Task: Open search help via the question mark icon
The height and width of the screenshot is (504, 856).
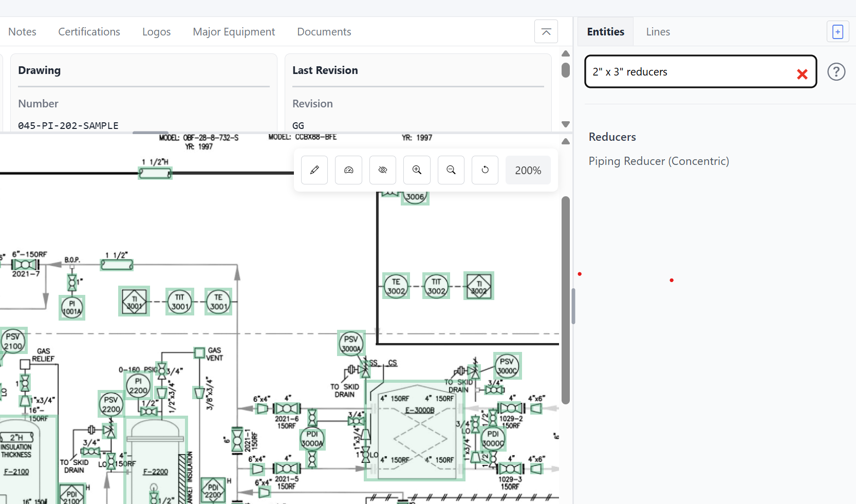Action: tap(836, 72)
